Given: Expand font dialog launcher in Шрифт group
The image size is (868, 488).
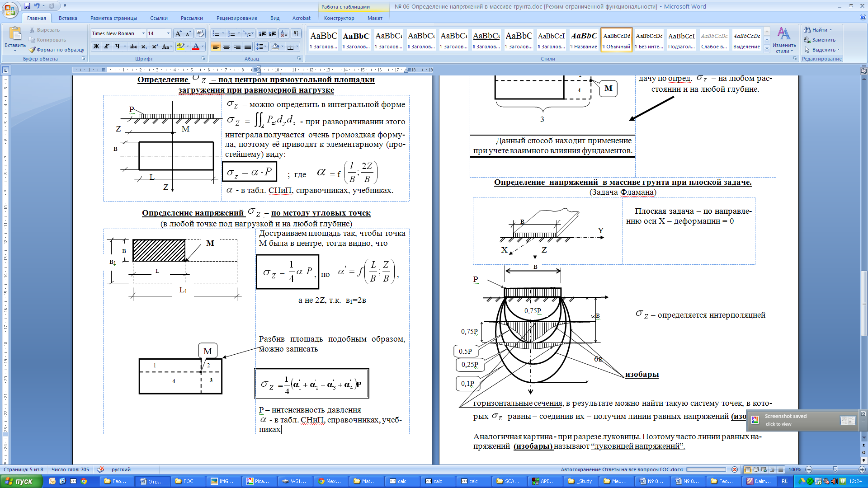Looking at the screenshot, I should [203, 59].
